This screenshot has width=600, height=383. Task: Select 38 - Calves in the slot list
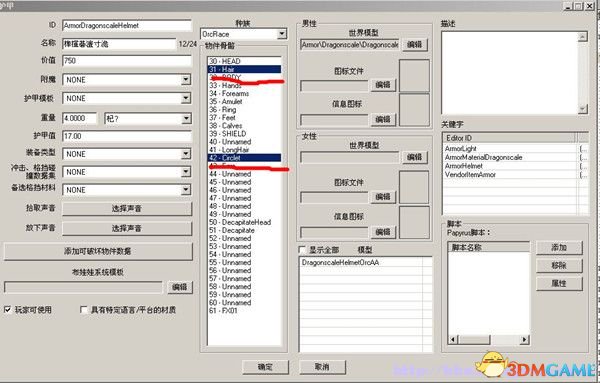(245, 125)
